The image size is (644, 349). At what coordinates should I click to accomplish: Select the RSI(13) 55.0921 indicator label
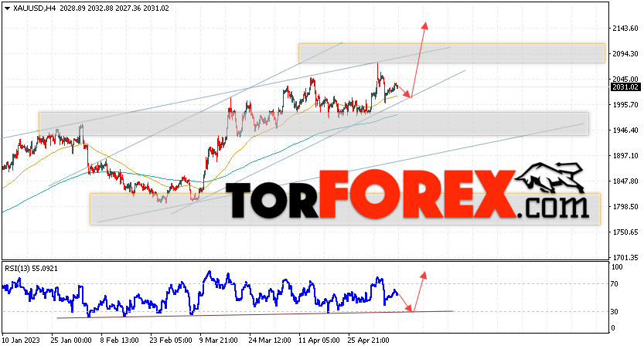point(31,269)
